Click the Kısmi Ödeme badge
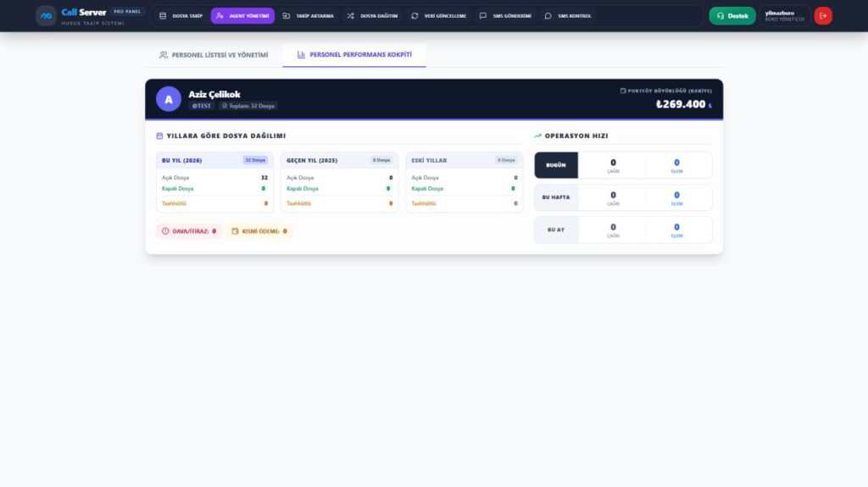The image size is (868, 487). pos(259,230)
